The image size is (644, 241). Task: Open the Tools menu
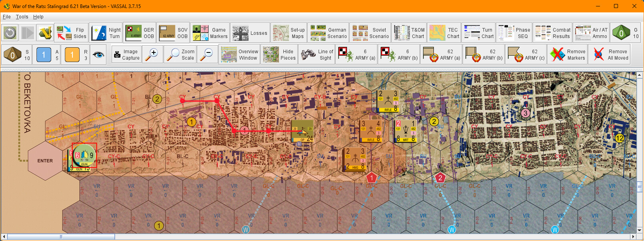[22, 17]
